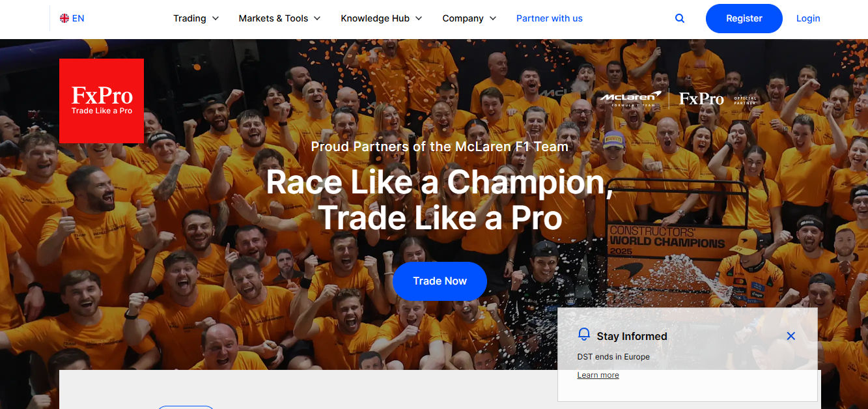
Task: Expand the Knowledge Hub chevron
Action: (419, 18)
